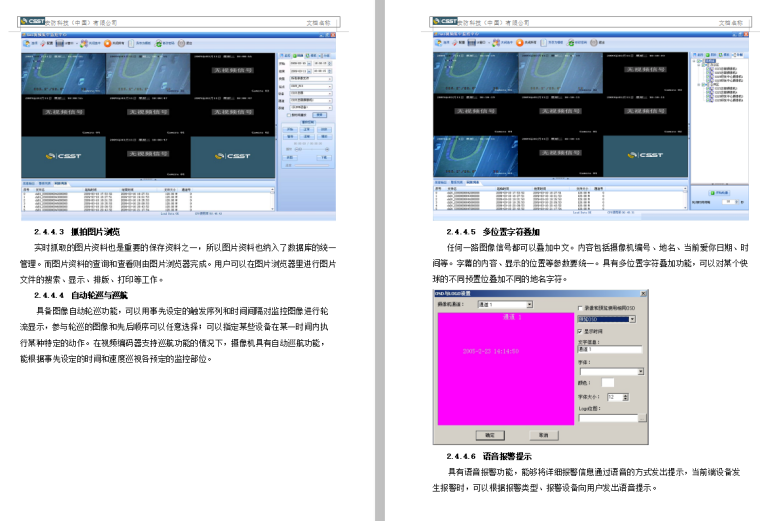Image resolution: width=760 pixels, height=521 pixels.
Task: Toggle the 显示时间 checkbox in OSD dialog
Action: click(581, 330)
